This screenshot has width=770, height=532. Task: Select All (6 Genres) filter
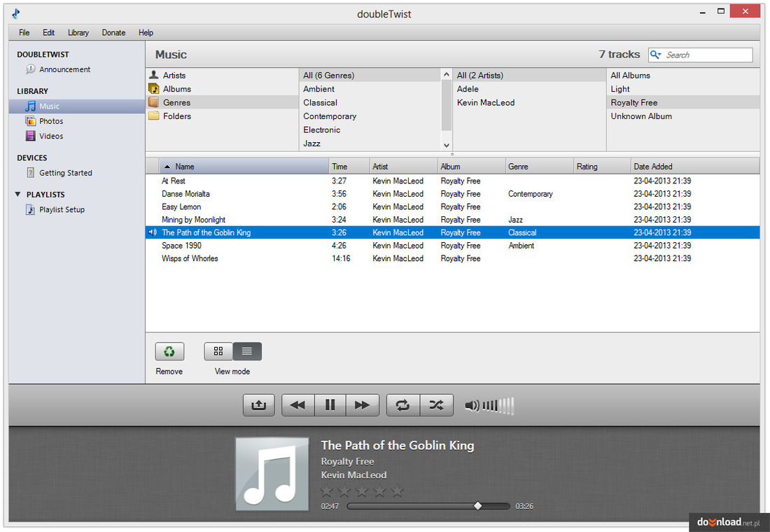tap(370, 75)
